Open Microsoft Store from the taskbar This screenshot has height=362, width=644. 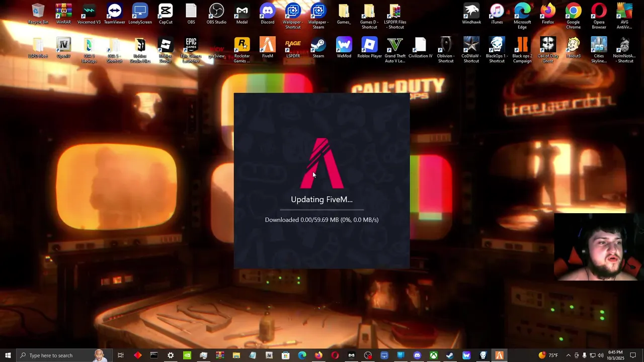point(285,355)
